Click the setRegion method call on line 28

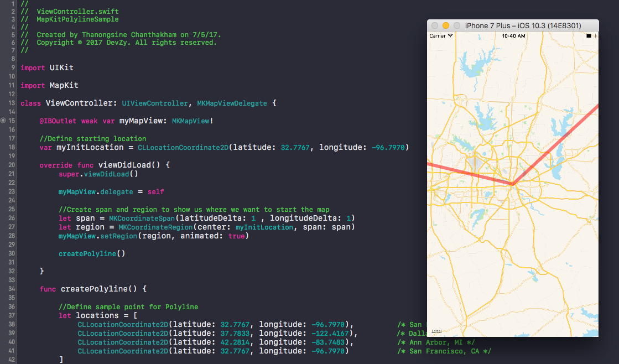pos(119,236)
